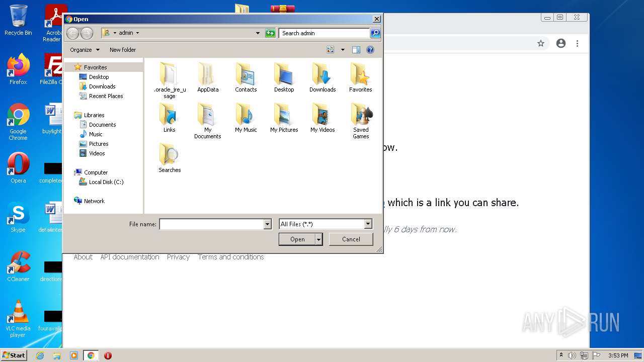Click the Open button
The width and height of the screenshot is (644, 362).
[x=297, y=239]
